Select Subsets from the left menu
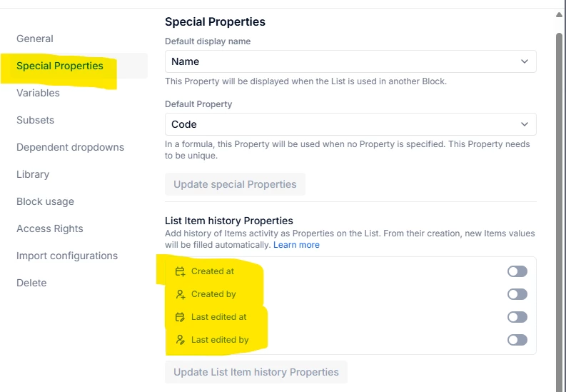The height and width of the screenshot is (392, 566). point(36,120)
